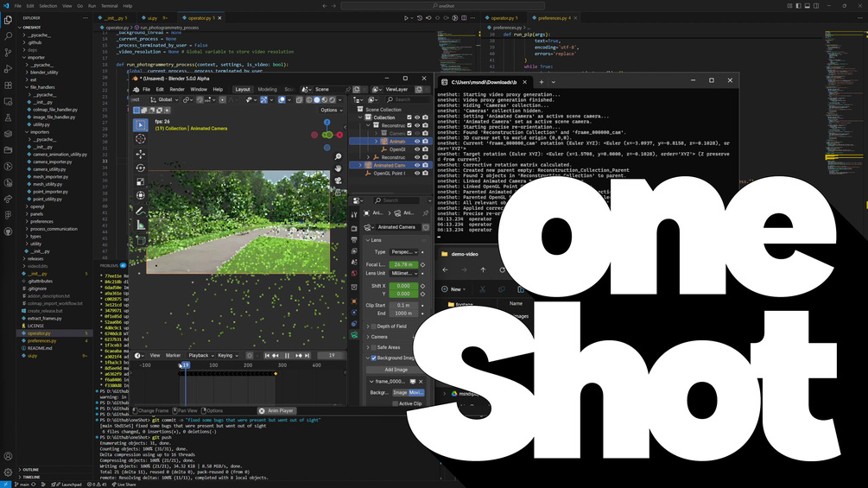Open the timeline Keying dropdown
The image size is (868, 488).
[x=227, y=356]
